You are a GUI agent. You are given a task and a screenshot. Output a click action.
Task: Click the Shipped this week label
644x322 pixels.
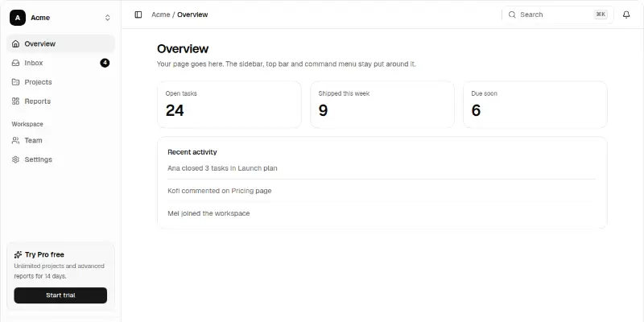click(x=344, y=93)
